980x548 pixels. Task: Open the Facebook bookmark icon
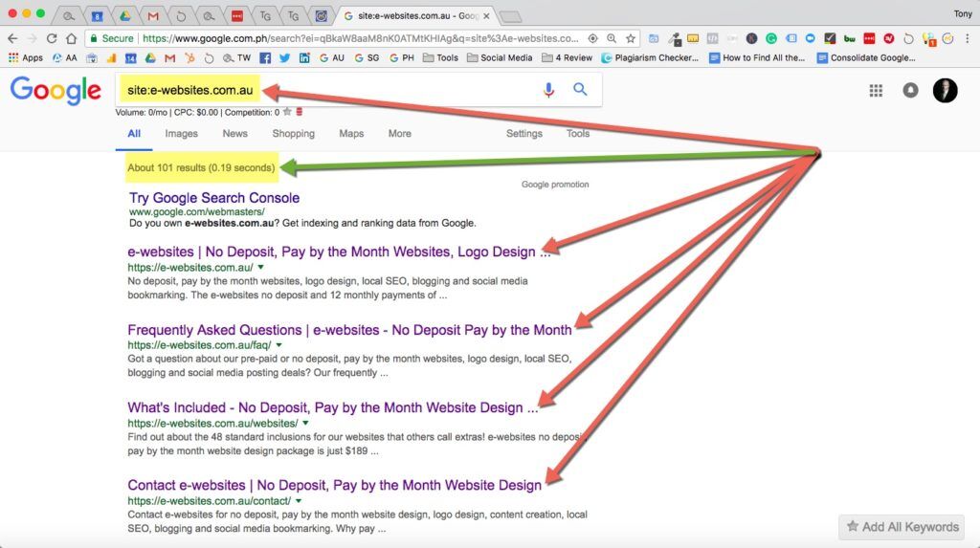pyautogui.click(x=265, y=58)
